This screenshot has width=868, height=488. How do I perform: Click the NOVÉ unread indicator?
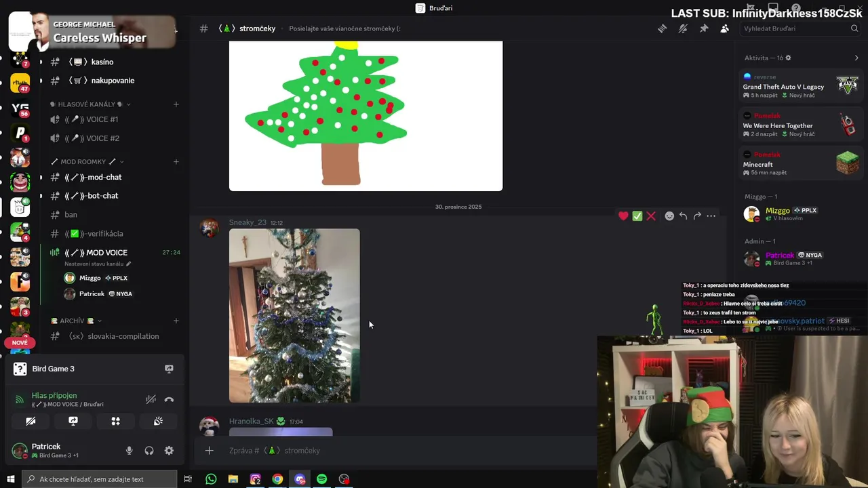point(20,343)
